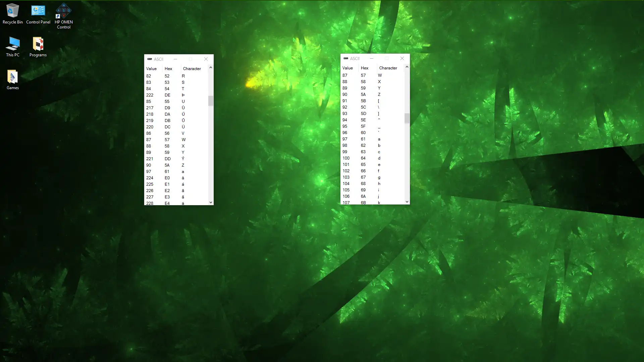This screenshot has height=362, width=644.
Task: Launch HP OMEN Control application
Action: [63, 15]
